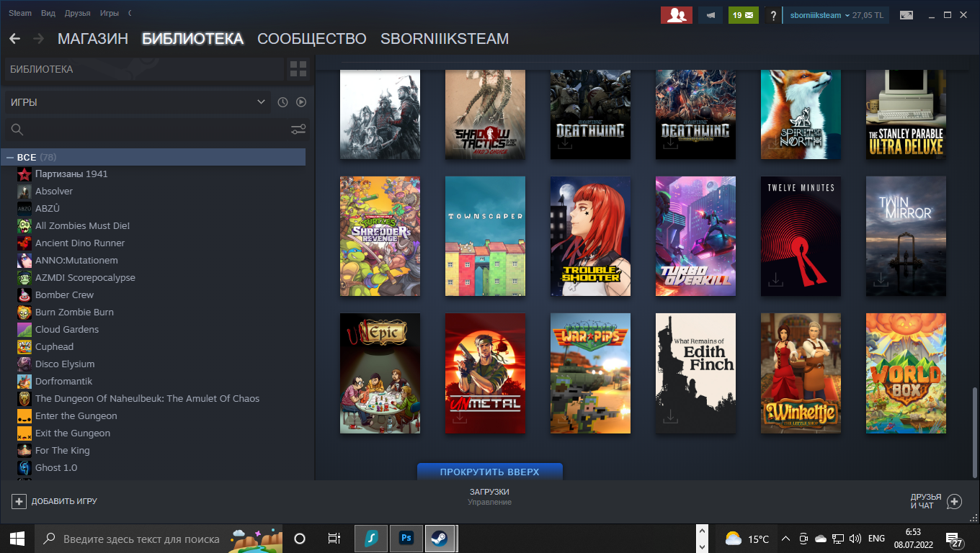
Task: Open the friends activity icon in header
Action: pyautogui.click(x=676, y=15)
